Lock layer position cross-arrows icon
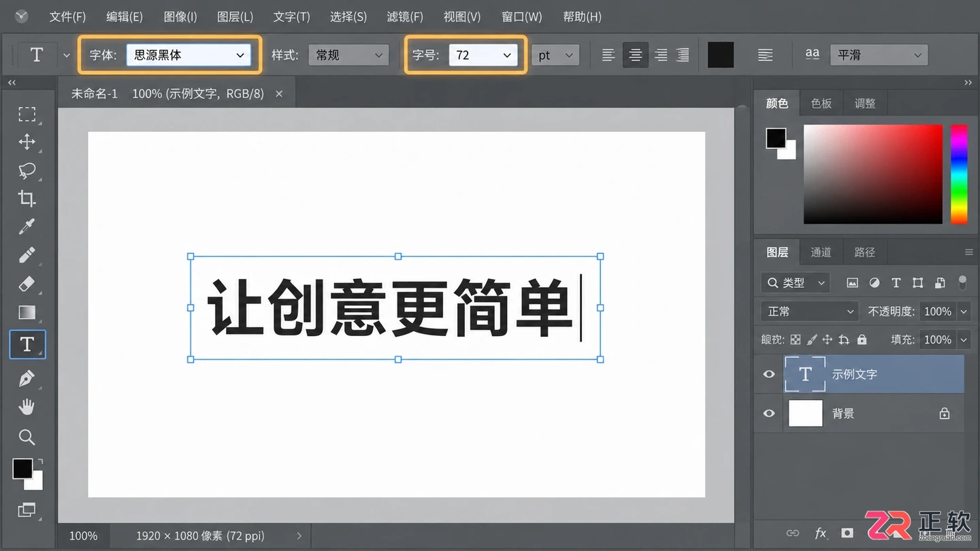The height and width of the screenshot is (551, 980). click(x=828, y=339)
